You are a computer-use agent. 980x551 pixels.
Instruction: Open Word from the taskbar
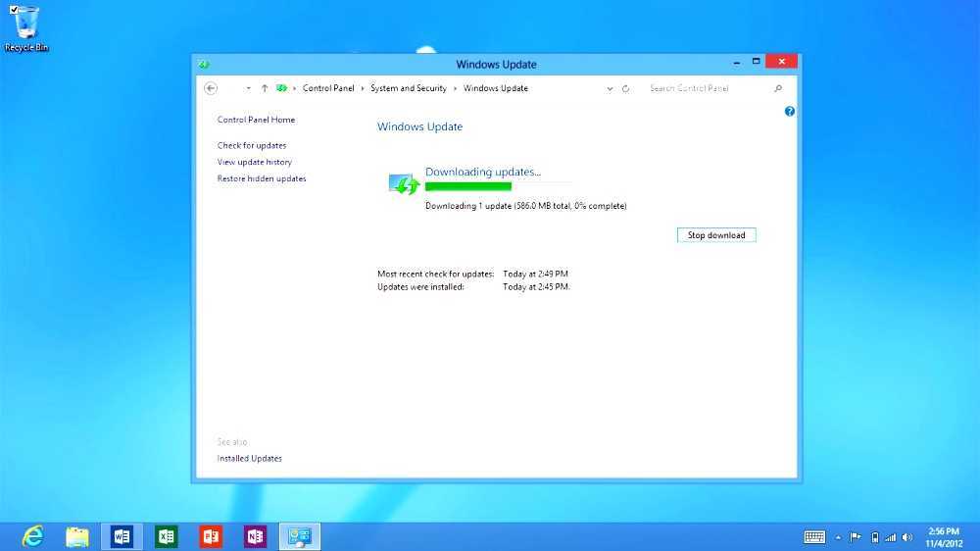(x=122, y=536)
